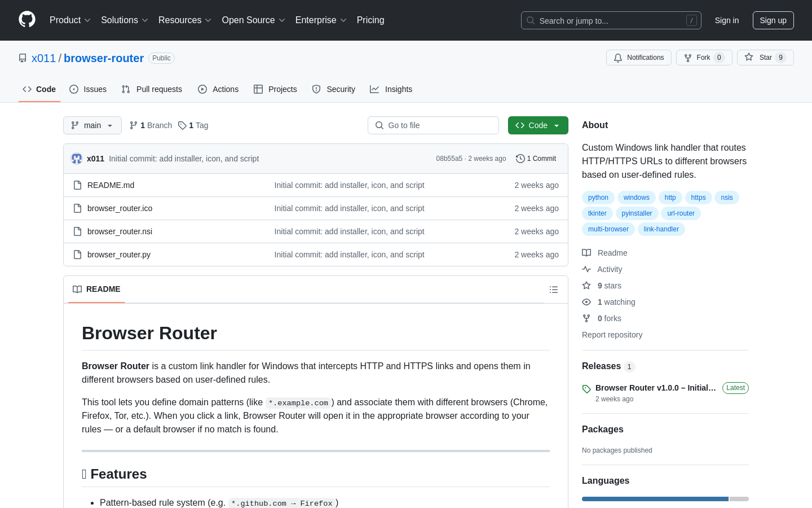Open the Activity link in About
The height and width of the screenshot is (508, 812).
tap(602, 269)
